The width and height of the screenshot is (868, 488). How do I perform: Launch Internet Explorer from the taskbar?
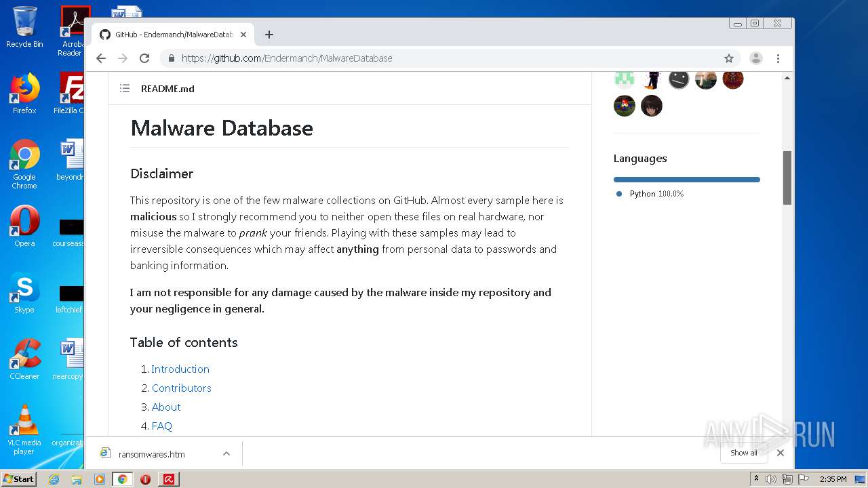pos(54,479)
